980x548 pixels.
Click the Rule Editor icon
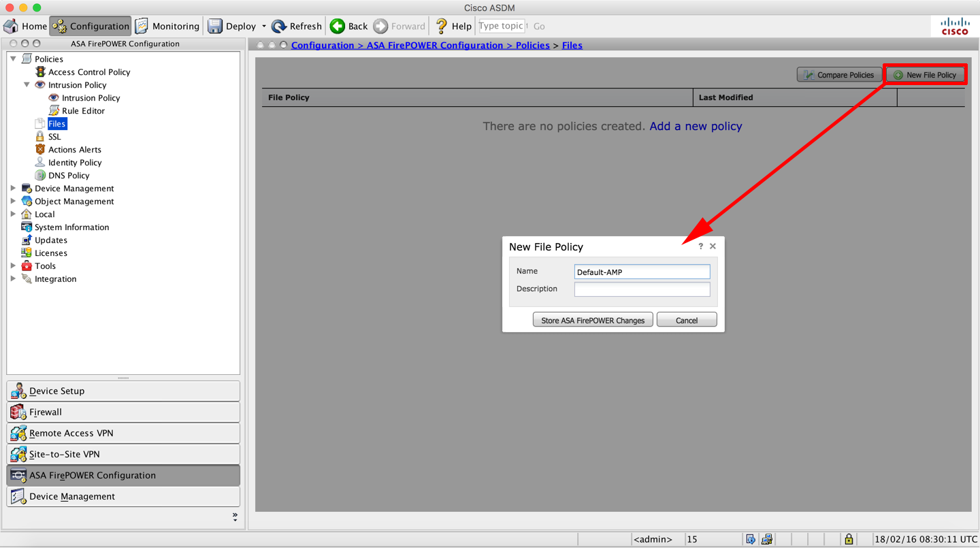click(x=54, y=110)
